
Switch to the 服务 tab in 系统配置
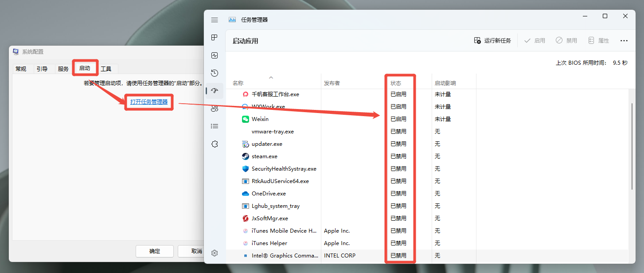pyautogui.click(x=63, y=69)
